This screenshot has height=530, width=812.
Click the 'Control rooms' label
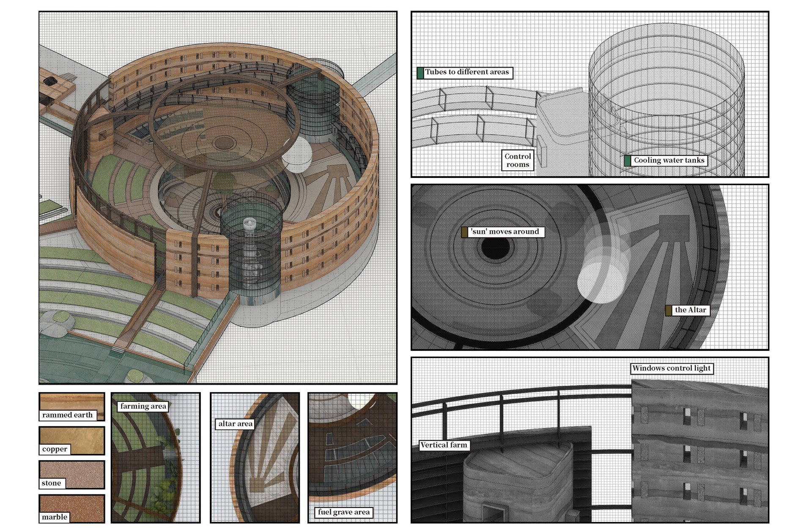(518, 160)
